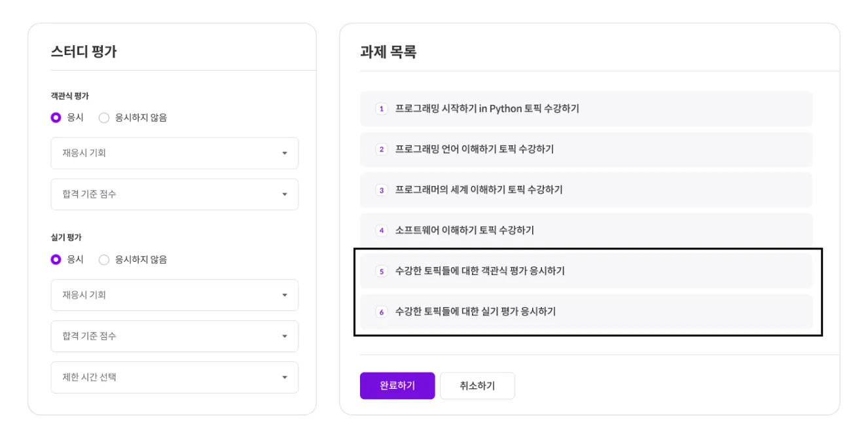Expand the 제한 시간 선택 dropdown
Image resolution: width=868 pixels, height=438 pixels.
pos(174,378)
